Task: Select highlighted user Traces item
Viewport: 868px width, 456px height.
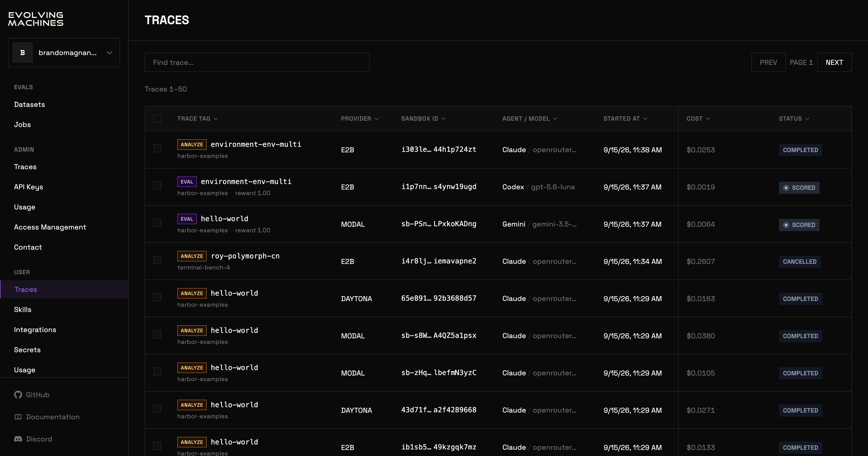Action: (64, 289)
